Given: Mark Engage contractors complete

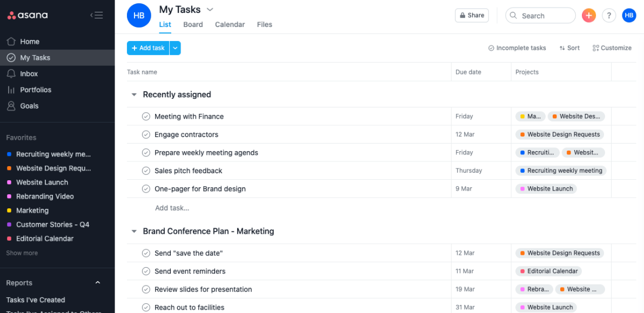Looking at the screenshot, I should [x=146, y=134].
